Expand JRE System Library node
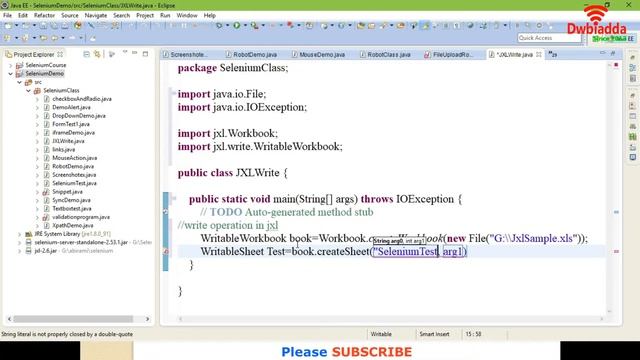 pyautogui.click(x=19, y=234)
